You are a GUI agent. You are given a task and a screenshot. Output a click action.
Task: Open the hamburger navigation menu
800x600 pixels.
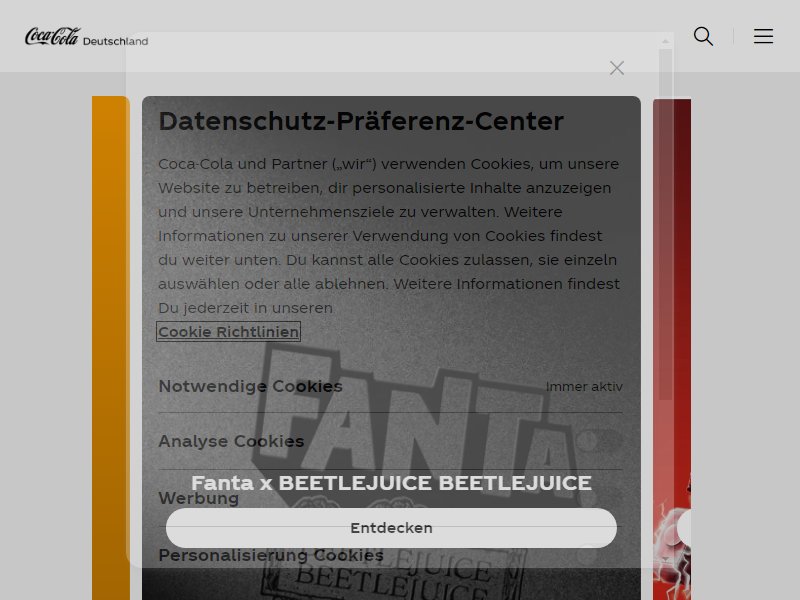(763, 36)
